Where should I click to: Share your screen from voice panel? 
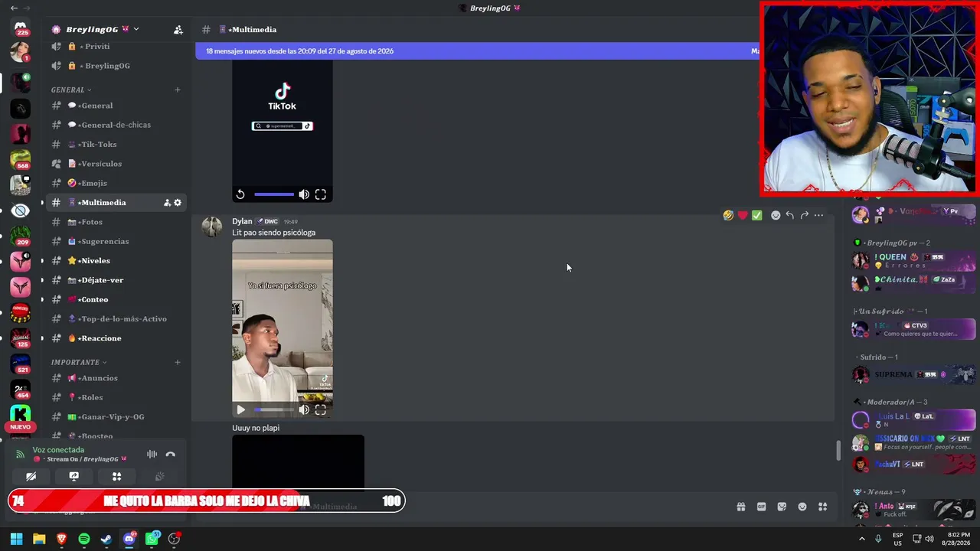click(x=74, y=477)
